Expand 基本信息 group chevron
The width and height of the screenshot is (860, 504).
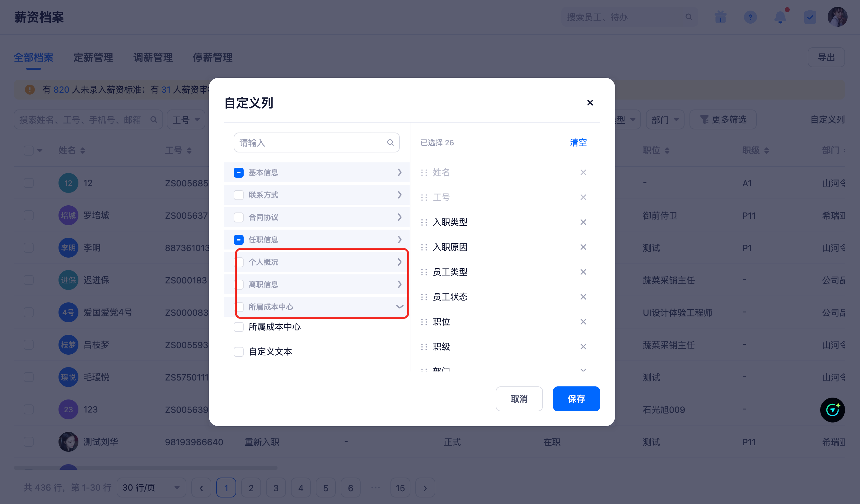click(x=399, y=172)
